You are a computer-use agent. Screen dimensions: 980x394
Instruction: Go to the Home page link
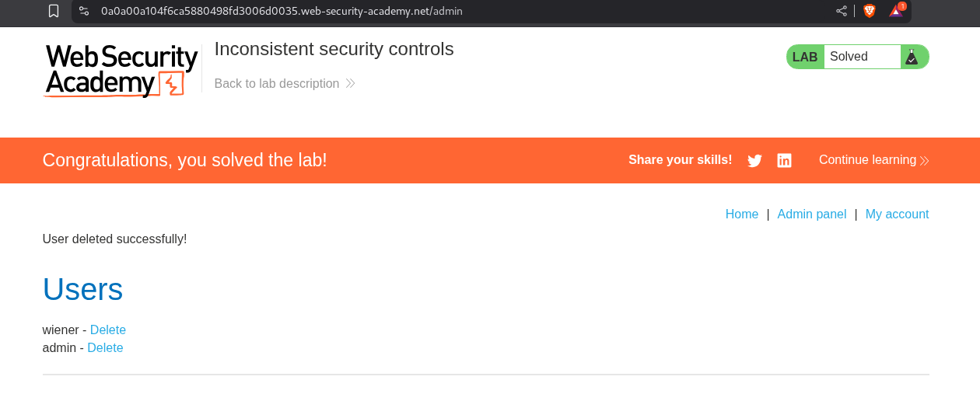pyautogui.click(x=741, y=214)
